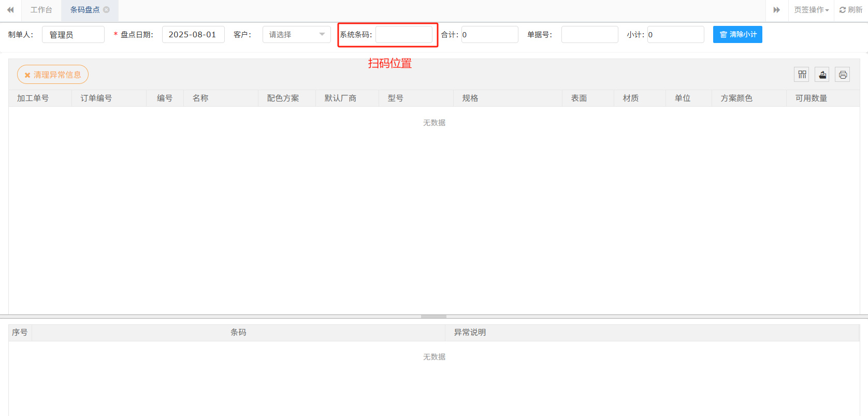Click the 订单编号 column header

(96, 98)
